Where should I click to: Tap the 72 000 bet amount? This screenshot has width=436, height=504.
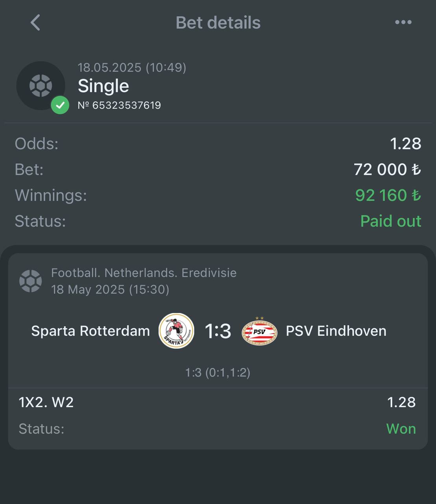click(387, 169)
